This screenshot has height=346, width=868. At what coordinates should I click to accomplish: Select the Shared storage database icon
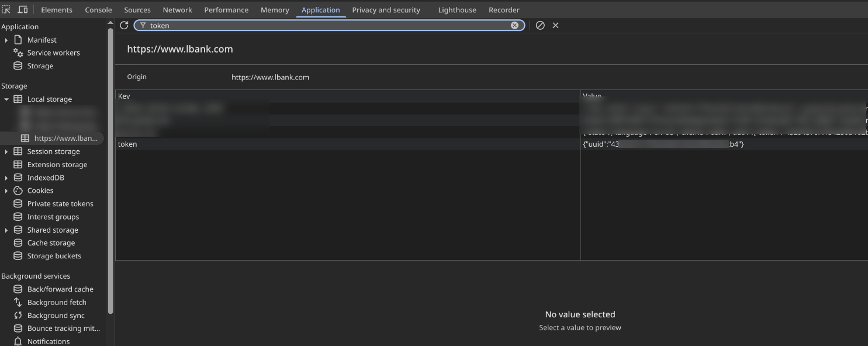pos(18,230)
